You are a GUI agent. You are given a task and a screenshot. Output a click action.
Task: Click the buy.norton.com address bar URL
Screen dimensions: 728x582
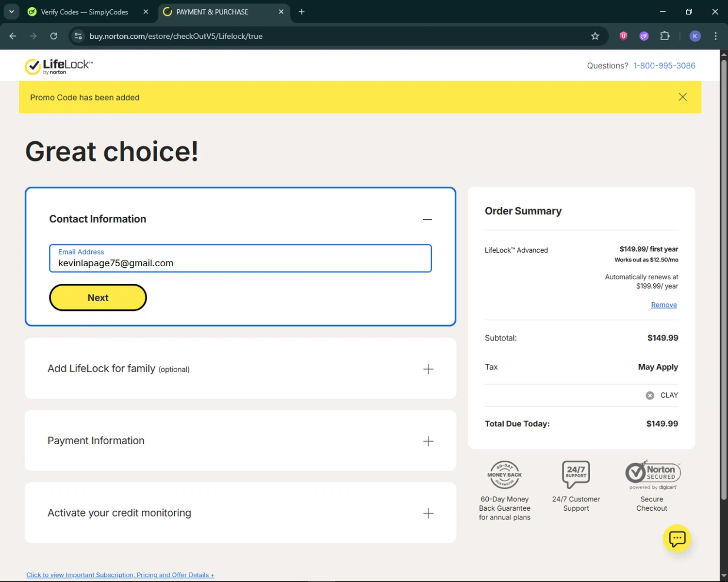[176, 36]
